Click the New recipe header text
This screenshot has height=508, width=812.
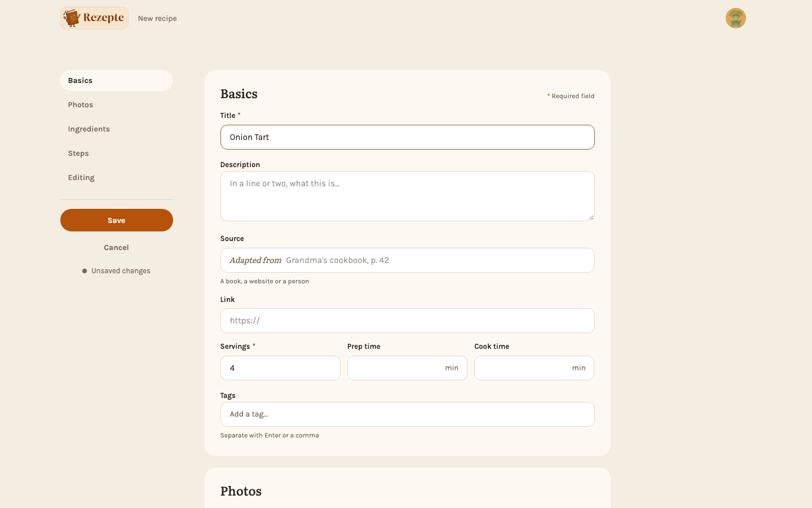click(157, 19)
